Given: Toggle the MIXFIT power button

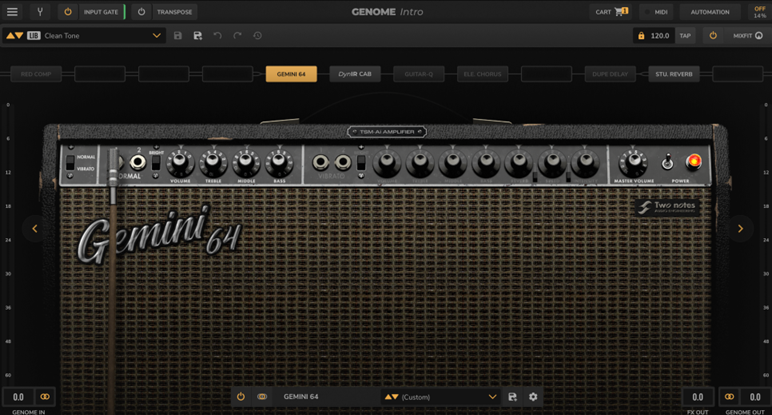Looking at the screenshot, I should (x=712, y=35).
